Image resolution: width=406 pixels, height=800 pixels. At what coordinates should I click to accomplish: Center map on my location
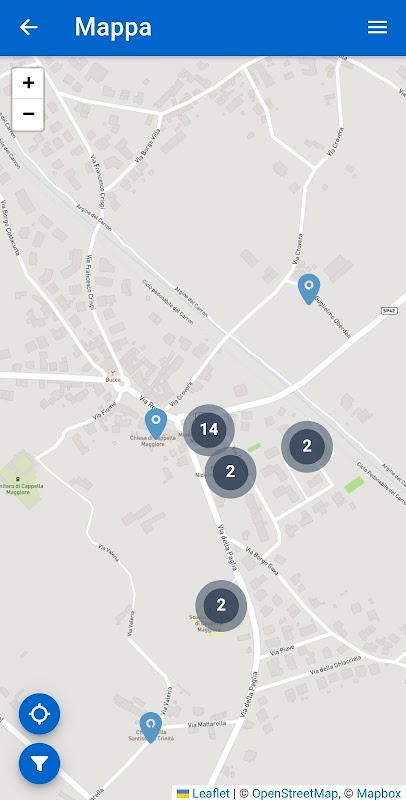tap(39, 714)
